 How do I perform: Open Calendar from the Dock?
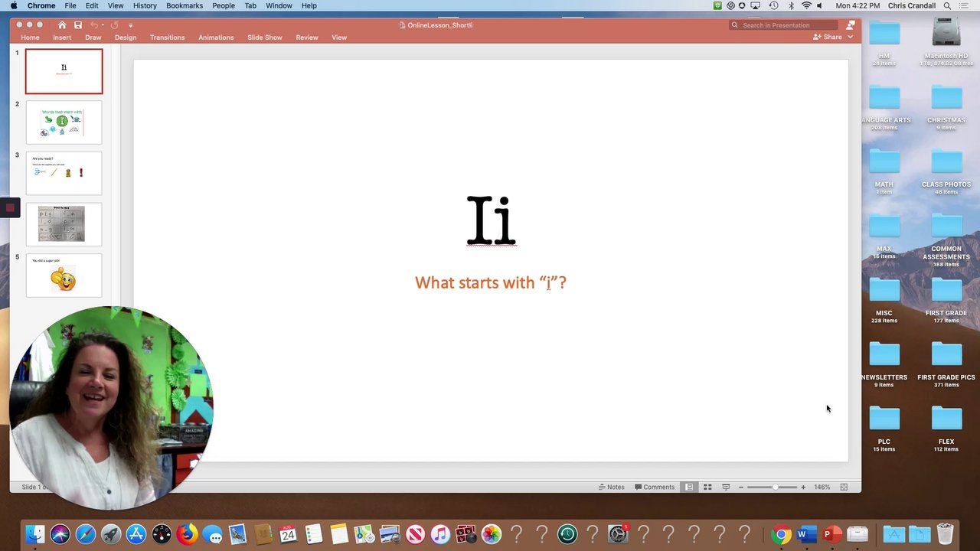click(288, 534)
